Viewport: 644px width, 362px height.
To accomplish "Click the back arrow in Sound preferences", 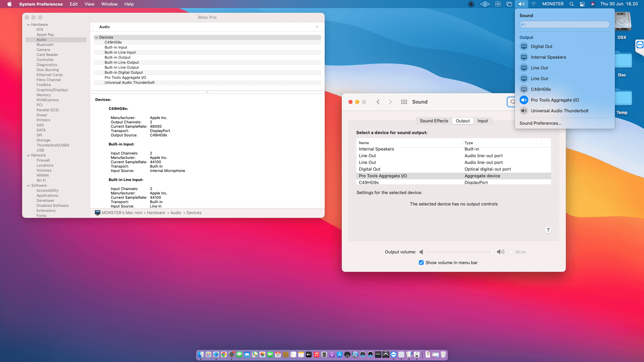I will point(378,102).
